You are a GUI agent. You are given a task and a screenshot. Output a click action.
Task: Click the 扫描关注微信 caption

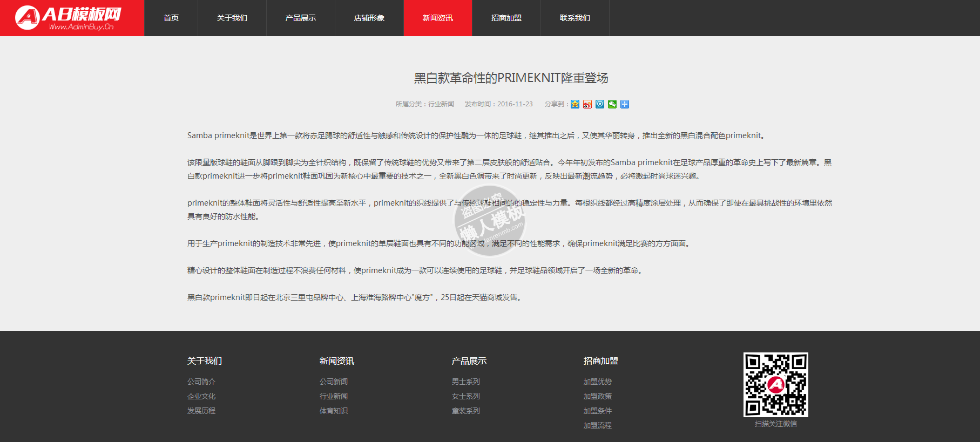[776, 424]
